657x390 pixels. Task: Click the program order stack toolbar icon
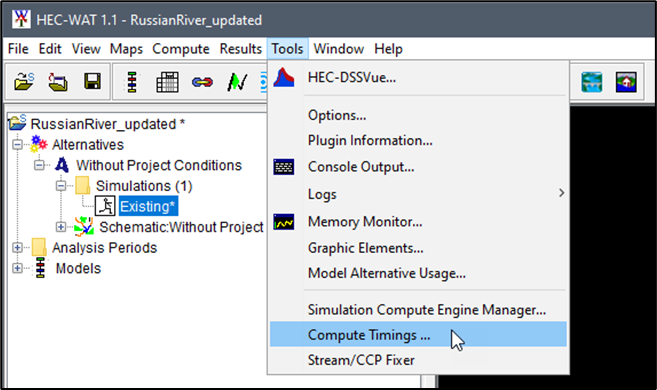click(x=132, y=82)
